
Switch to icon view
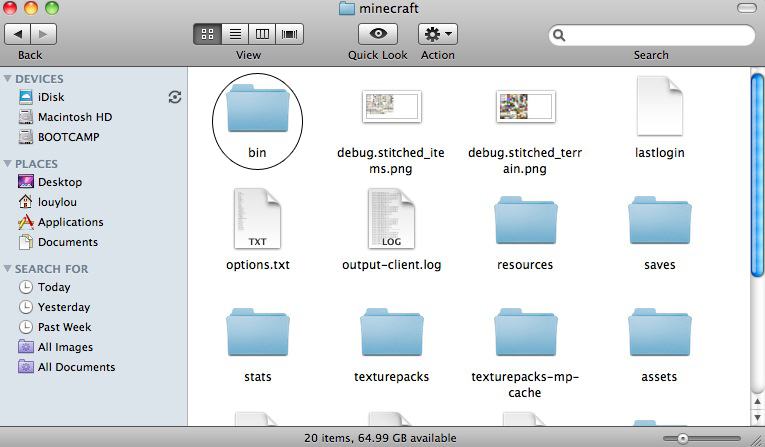pos(207,34)
